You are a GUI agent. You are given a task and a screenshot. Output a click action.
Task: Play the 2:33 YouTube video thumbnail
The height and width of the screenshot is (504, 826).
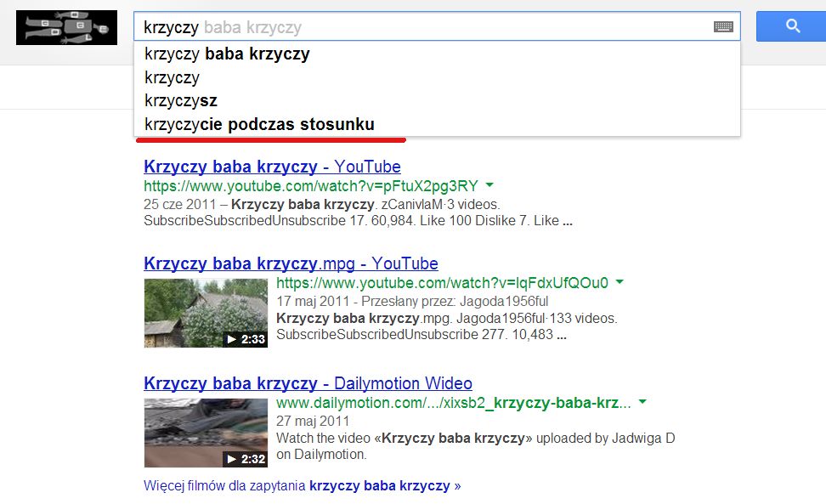[206, 313]
